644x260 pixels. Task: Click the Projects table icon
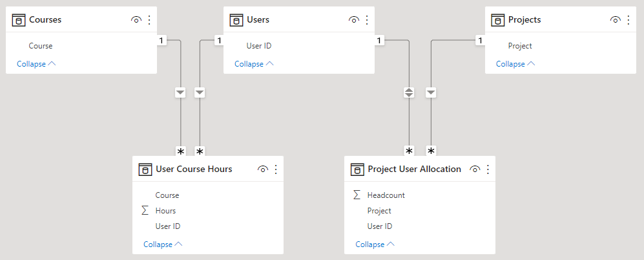click(x=498, y=20)
